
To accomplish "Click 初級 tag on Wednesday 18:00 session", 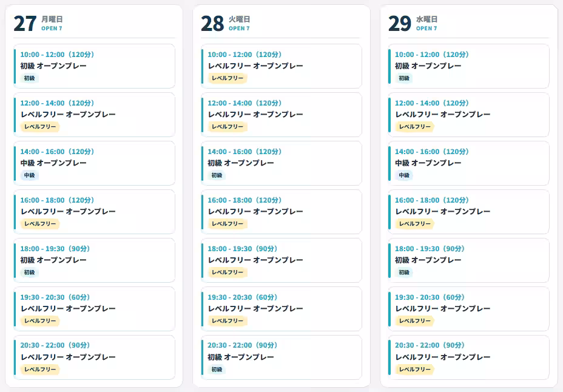I will point(404,272).
